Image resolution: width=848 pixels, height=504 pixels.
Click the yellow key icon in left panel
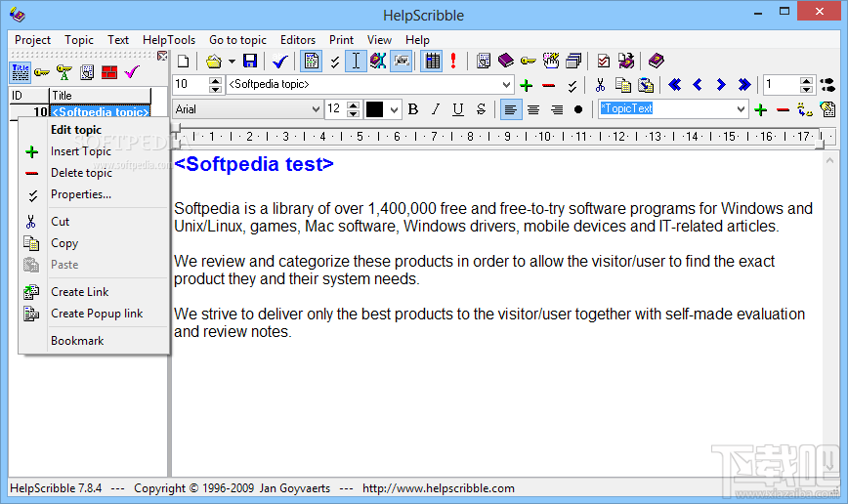click(42, 72)
